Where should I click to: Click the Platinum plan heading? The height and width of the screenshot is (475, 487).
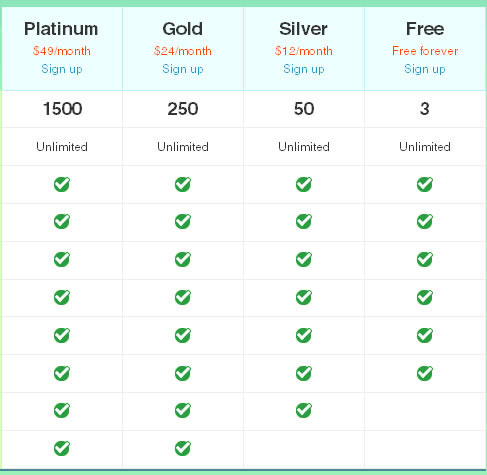pos(61,29)
